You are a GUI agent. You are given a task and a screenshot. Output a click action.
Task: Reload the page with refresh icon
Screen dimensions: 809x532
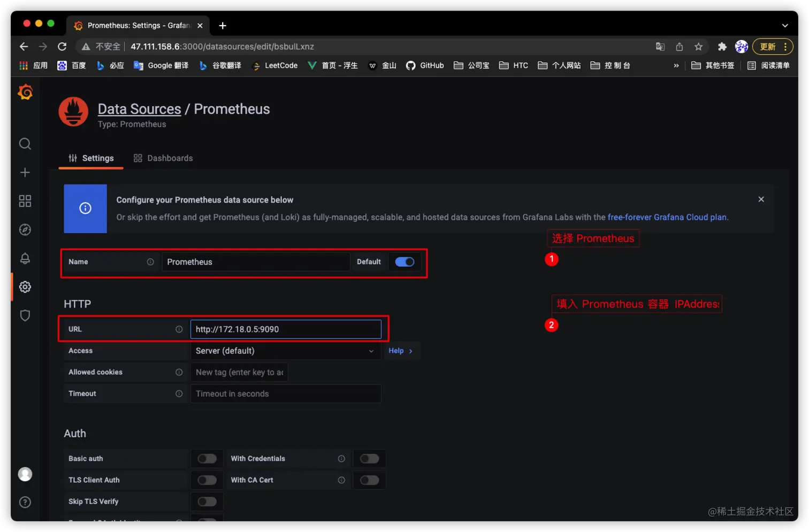tap(62, 47)
